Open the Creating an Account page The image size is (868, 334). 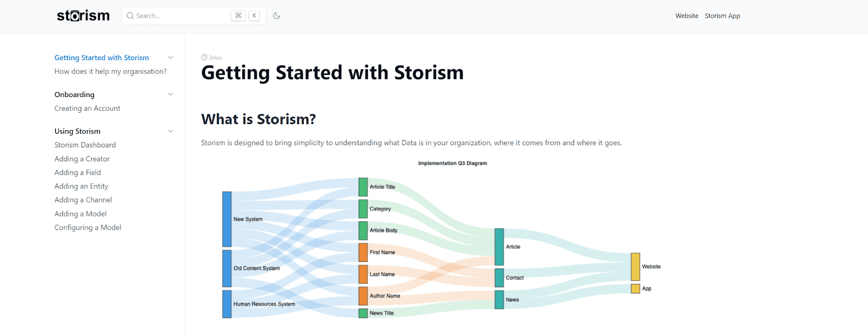[87, 108]
